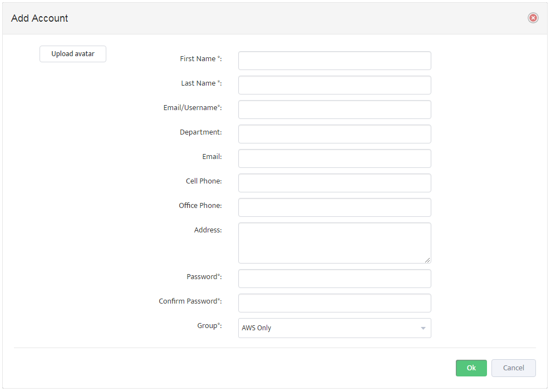Confirm with the green Ok button
Image resolution: width=551 pixels, height=392 pixels.
click(x=471, y=368)
